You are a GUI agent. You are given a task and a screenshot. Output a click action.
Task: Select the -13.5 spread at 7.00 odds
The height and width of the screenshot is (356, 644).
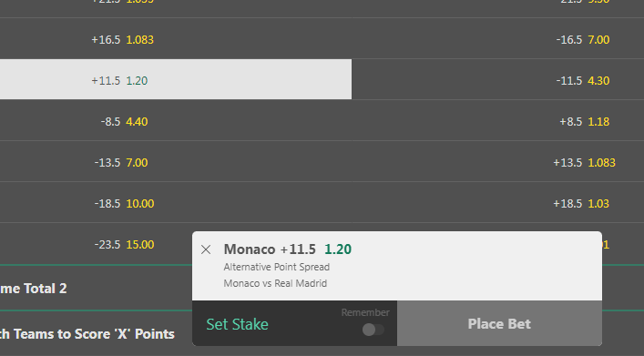click(x=176, y=161)
